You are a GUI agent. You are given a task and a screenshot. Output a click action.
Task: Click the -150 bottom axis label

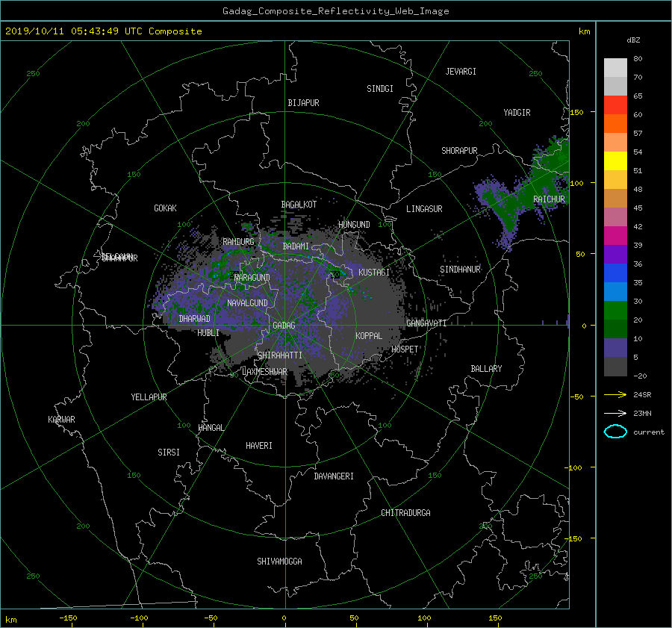(x=68, y=618)
